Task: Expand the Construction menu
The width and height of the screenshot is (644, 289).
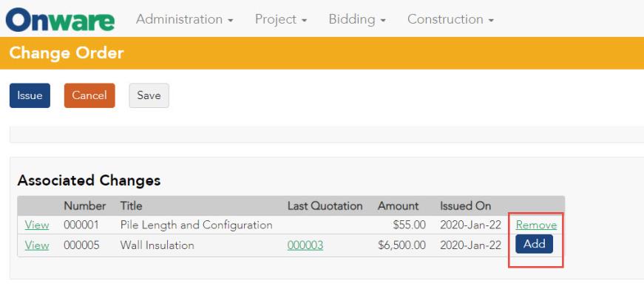Action: point(450,19)
